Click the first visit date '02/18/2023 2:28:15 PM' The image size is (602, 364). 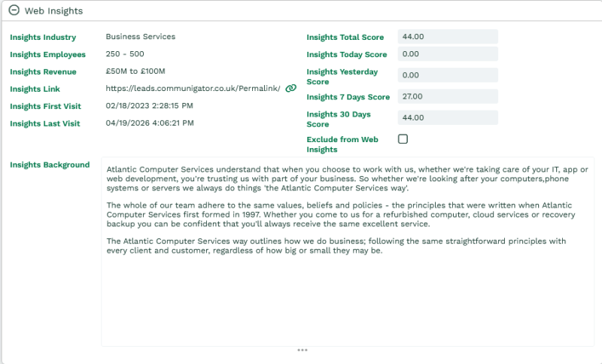click(149, 105)
